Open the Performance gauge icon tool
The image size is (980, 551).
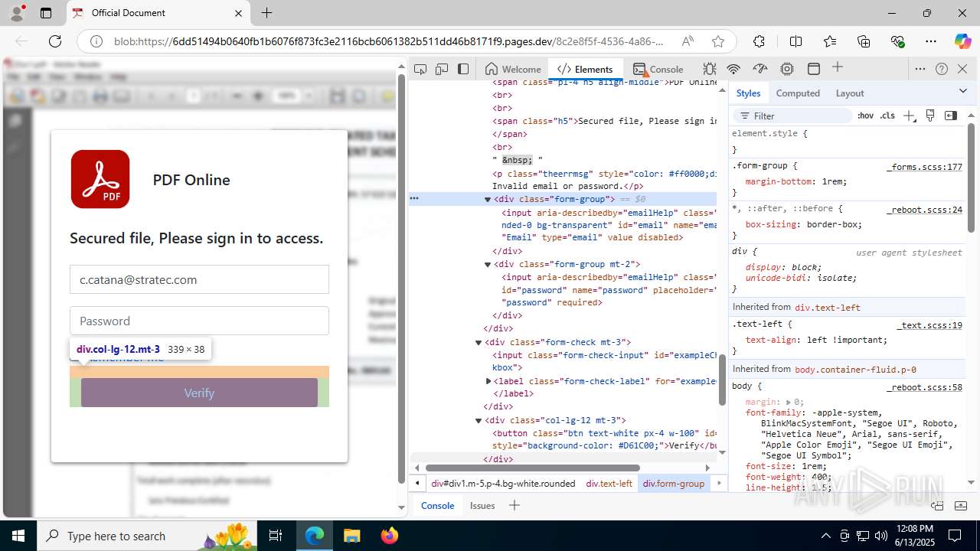click(x=760, y=69)
